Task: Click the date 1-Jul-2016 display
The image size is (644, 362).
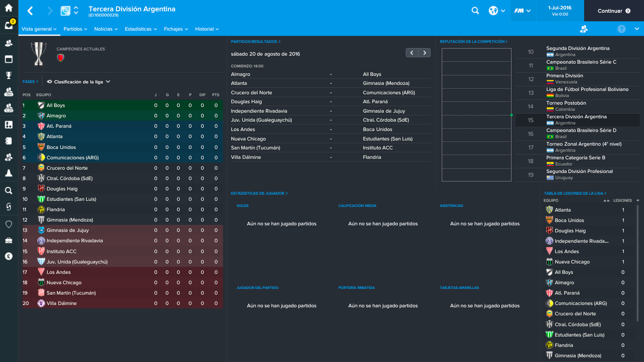Action: click(x=560, y=8)
